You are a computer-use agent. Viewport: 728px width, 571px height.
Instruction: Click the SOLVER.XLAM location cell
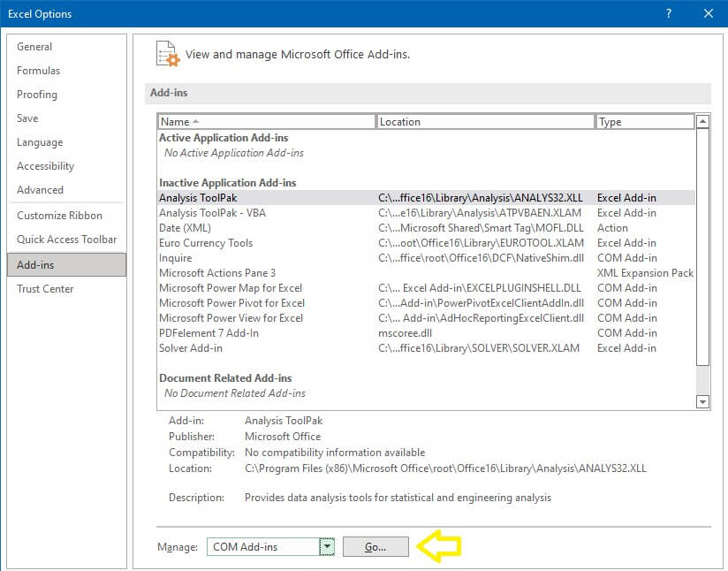[x=479, y=348]
